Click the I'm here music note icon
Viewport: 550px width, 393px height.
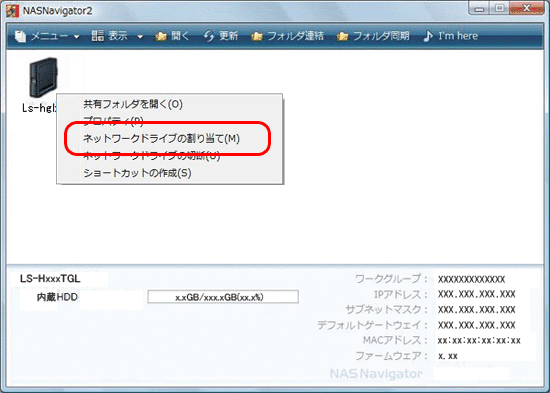click(x=428, y=36)
